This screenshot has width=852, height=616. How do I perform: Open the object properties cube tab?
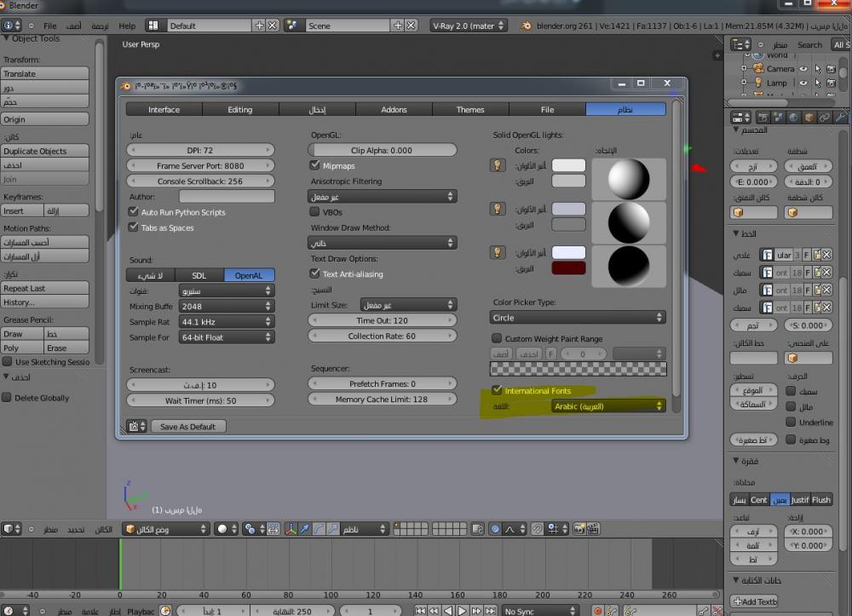pos(809,118)
